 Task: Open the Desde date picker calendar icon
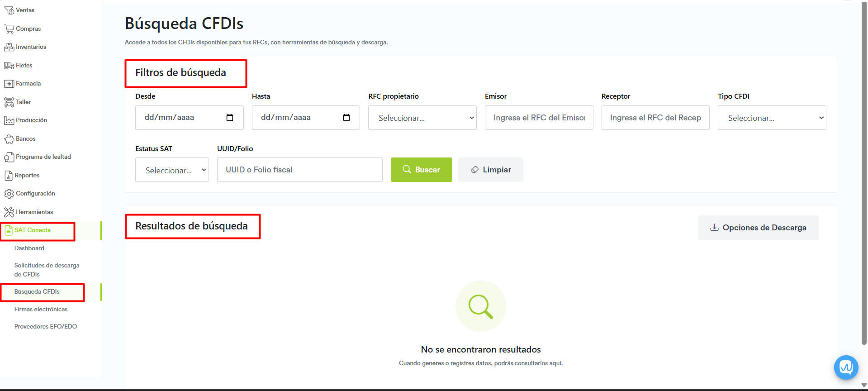[230, 118]
